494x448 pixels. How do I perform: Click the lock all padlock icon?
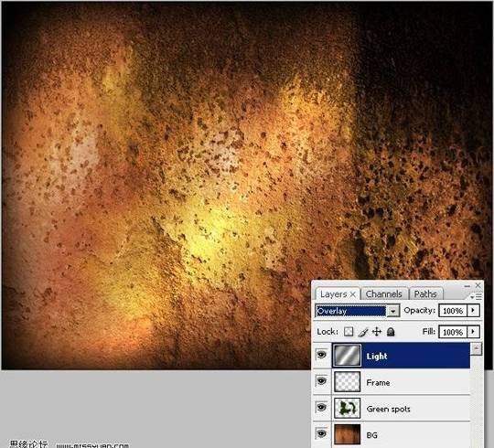[391, 332]
